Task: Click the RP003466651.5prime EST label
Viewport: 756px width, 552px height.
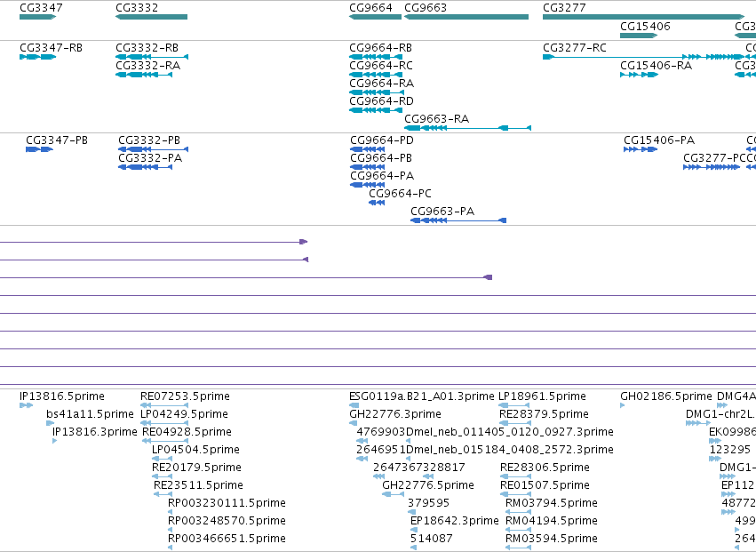Action: (x=227, y=539)
